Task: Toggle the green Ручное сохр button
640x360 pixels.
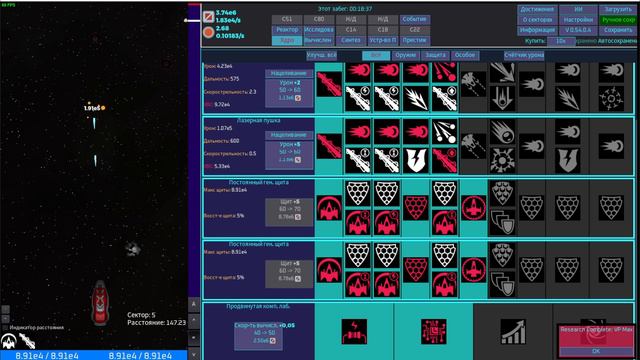Action: [x=618, y=20]
